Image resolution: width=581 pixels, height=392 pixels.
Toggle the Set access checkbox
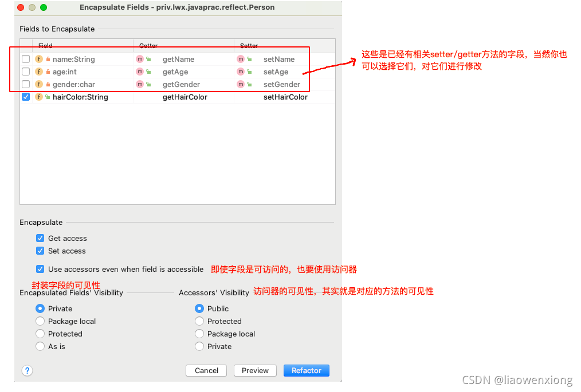pyautogui.click(x=40, y=251)
